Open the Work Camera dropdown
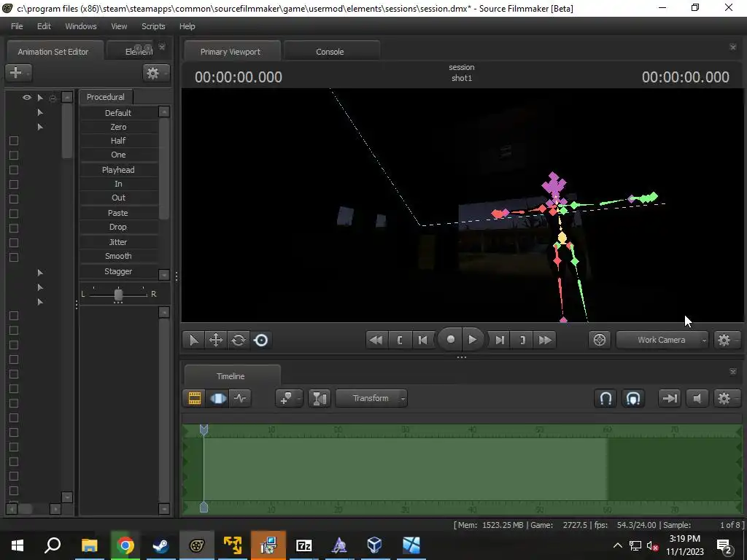The width and height of the screenshot is (747, 560). (x=662, y=340)
